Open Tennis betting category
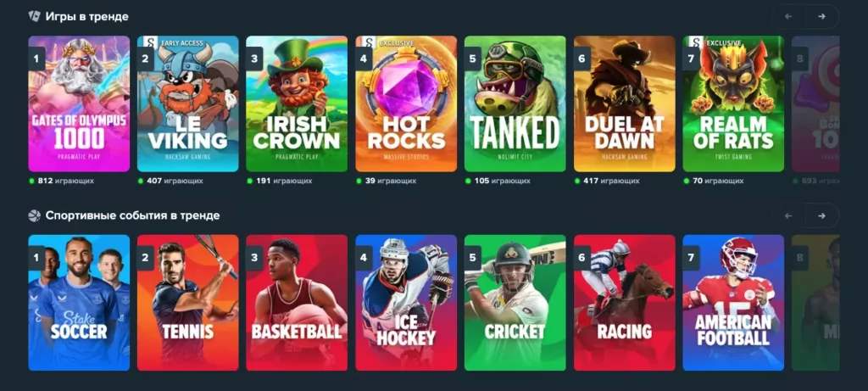The image size is (868, 391). 187,303
